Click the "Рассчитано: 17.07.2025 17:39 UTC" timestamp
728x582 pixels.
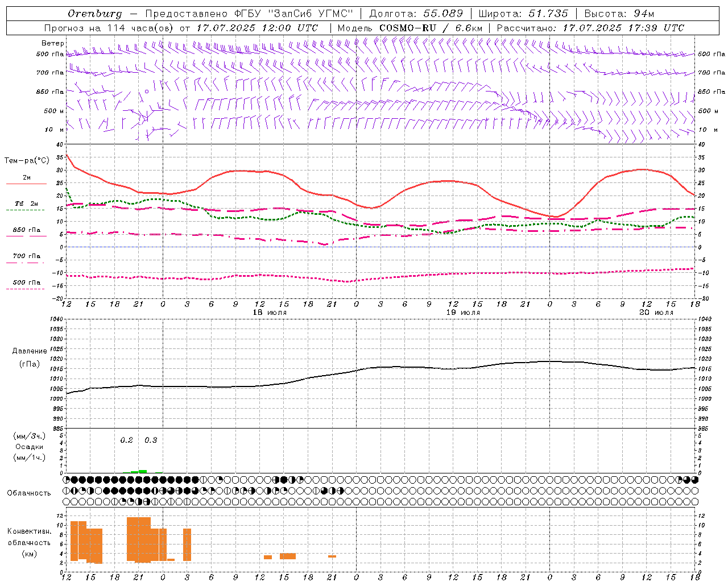590,28
